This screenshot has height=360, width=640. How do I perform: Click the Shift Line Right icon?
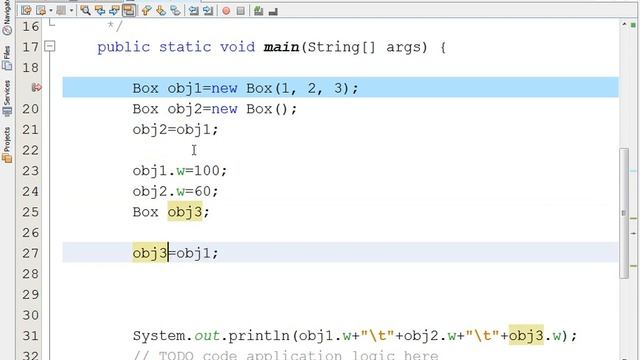tap(208, 11)
